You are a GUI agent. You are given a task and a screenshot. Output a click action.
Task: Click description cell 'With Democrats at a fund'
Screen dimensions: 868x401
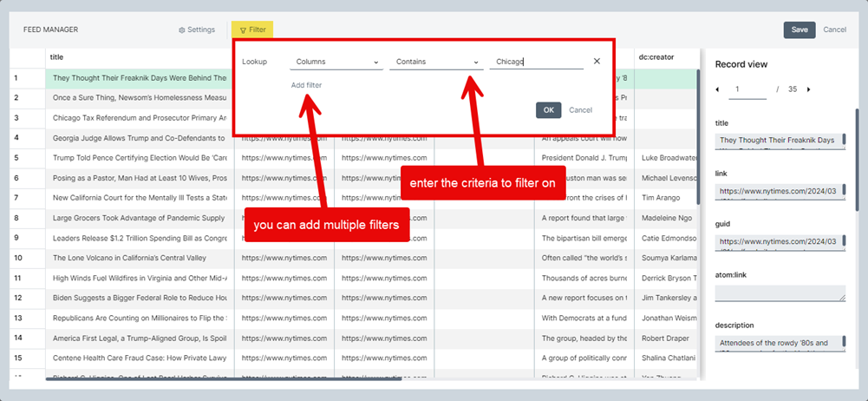584,318
